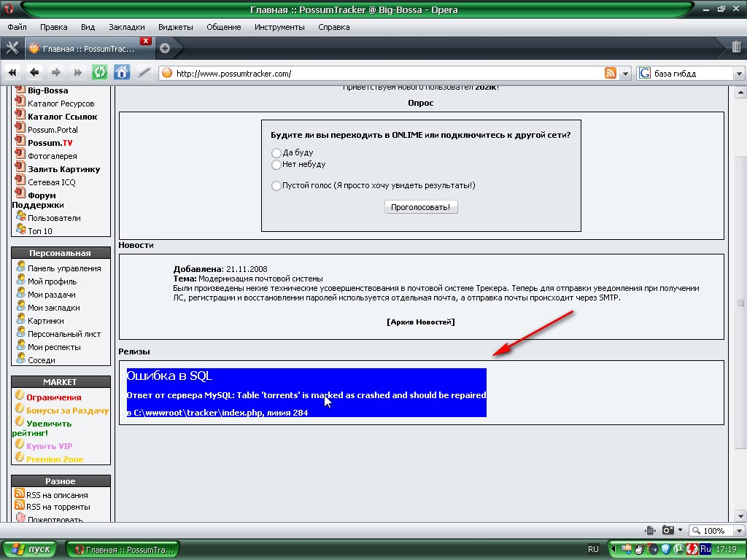Viewport: 747px width, 560px height.
Task: Click the пуск Start button
Action: pyautogui.click(x=29, y=549)
